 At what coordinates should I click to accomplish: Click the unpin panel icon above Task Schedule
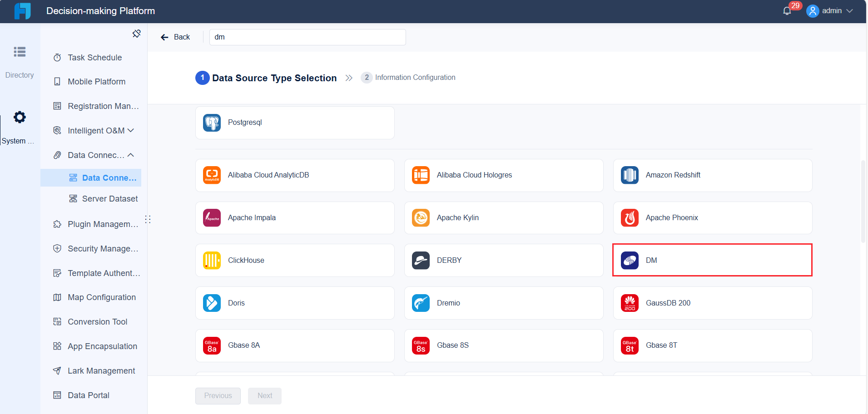(136, 33)
